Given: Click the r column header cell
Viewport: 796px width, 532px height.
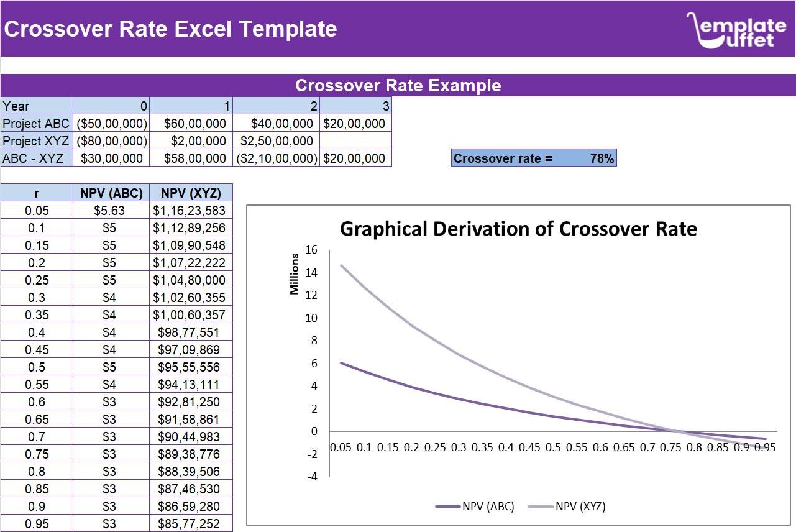Looking at the screenshot, I should (x=35, y=193).
